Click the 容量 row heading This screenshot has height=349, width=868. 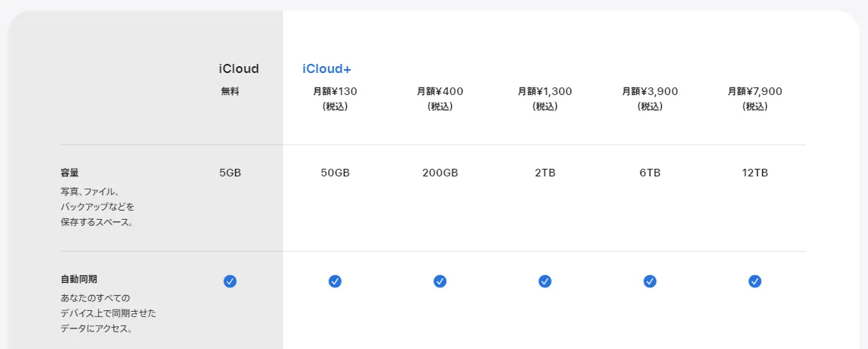click(70, 173)
